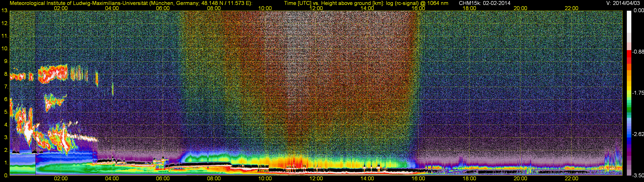Click the 22:00 label on the top time axis
Screen dimensions: 644x182
coord(571,8)
